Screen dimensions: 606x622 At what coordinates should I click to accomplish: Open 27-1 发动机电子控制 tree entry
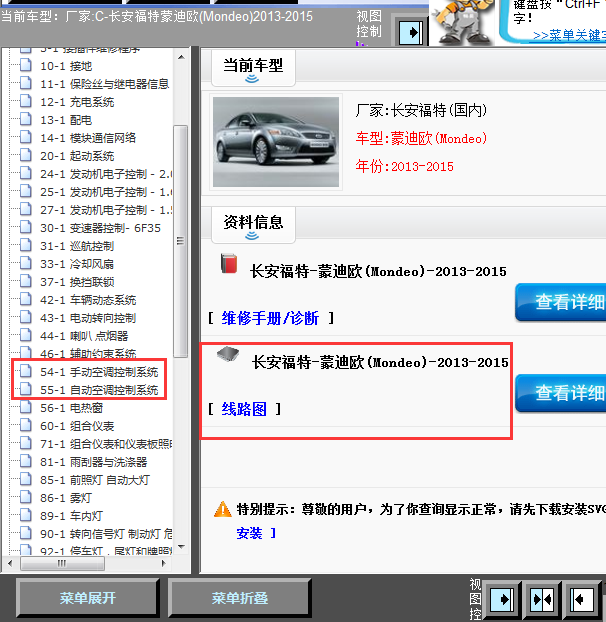106,210
